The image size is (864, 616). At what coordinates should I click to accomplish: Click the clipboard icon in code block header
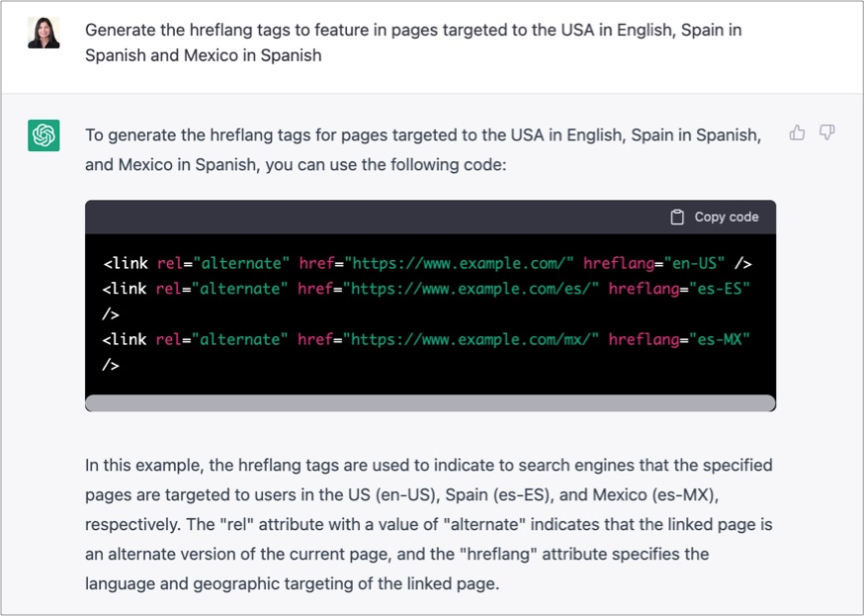(x=677, y=218)
